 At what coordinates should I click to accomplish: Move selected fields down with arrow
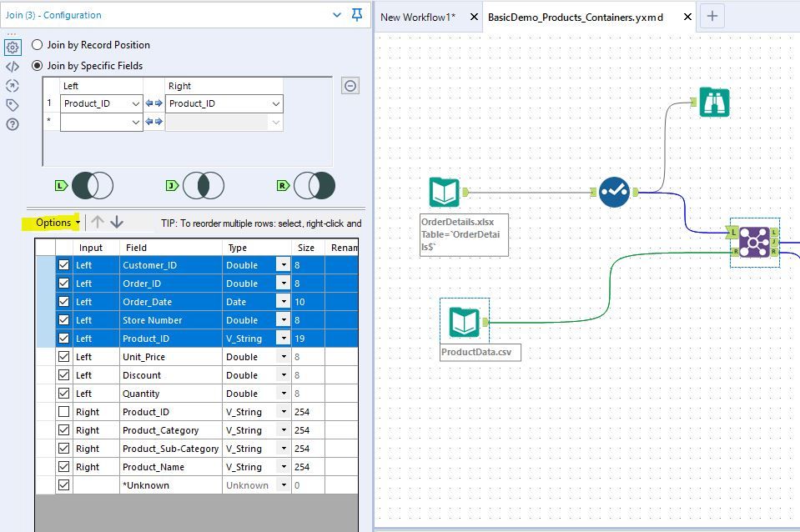117,222
